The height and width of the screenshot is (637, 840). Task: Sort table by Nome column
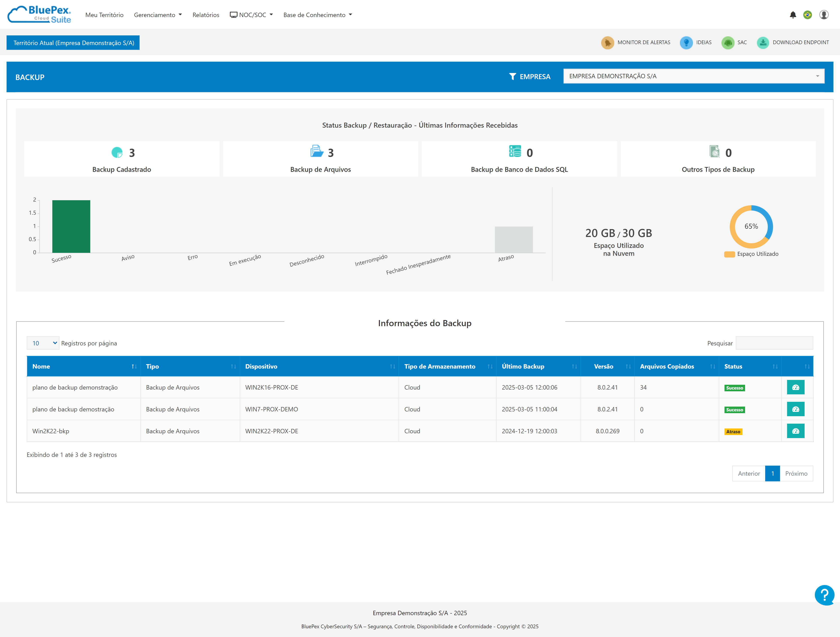tap(84, 367)
